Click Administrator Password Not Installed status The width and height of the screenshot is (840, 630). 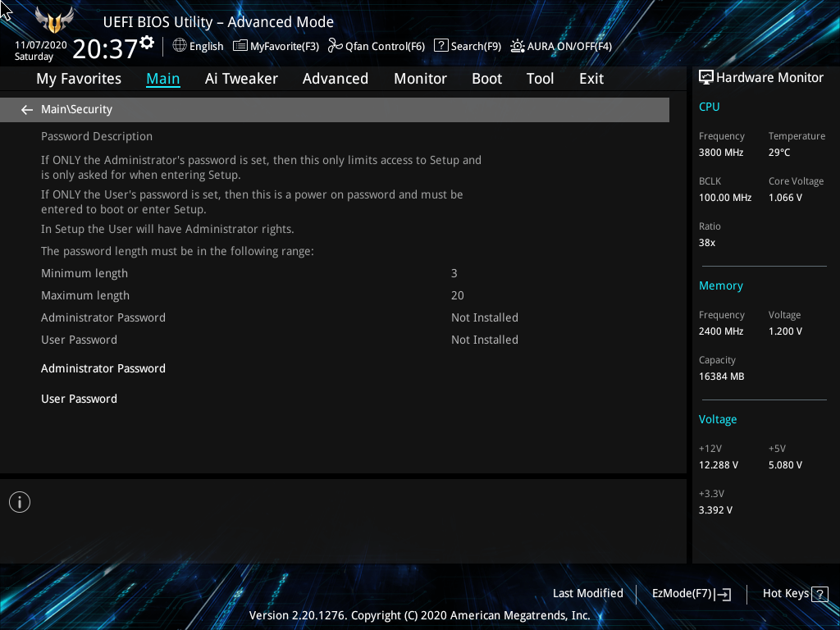coord(484,317)
